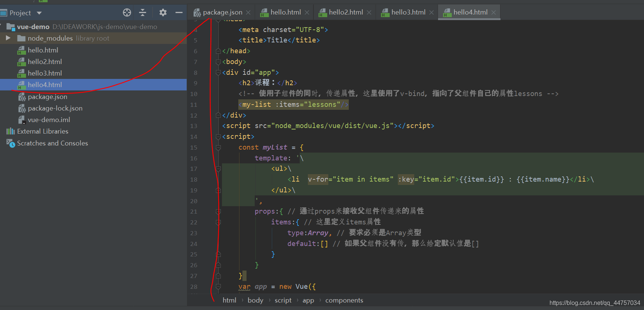Open hello2.html in the project tree

point(45,62)
